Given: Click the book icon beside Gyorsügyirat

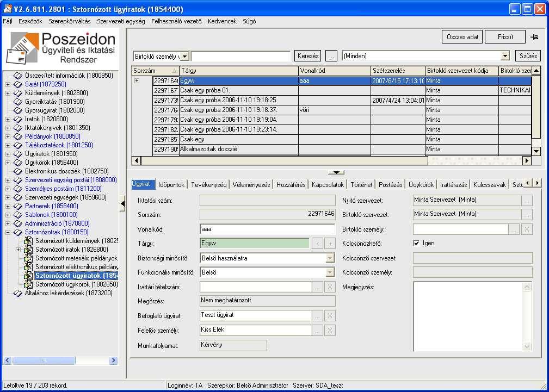Looking at the screenshot, I should (x=18, y=110).
